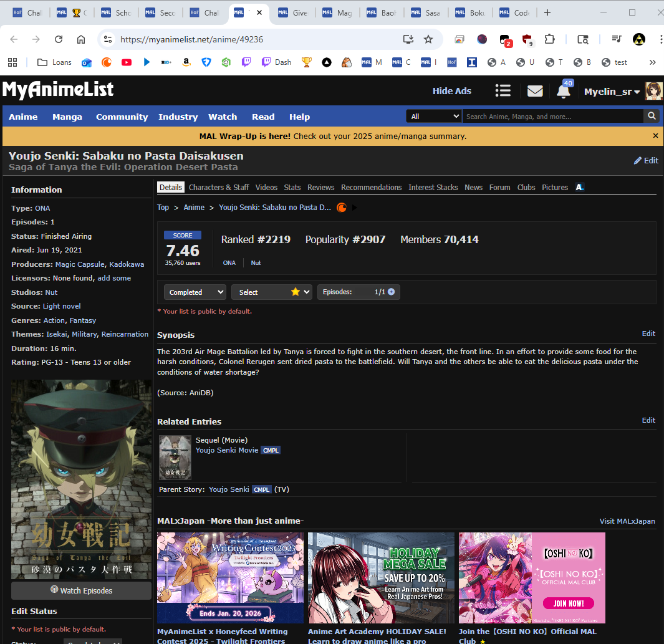This screenshot has width=664, height=644.
Task: Open the Community nav menu
Action: click(122, 117)
